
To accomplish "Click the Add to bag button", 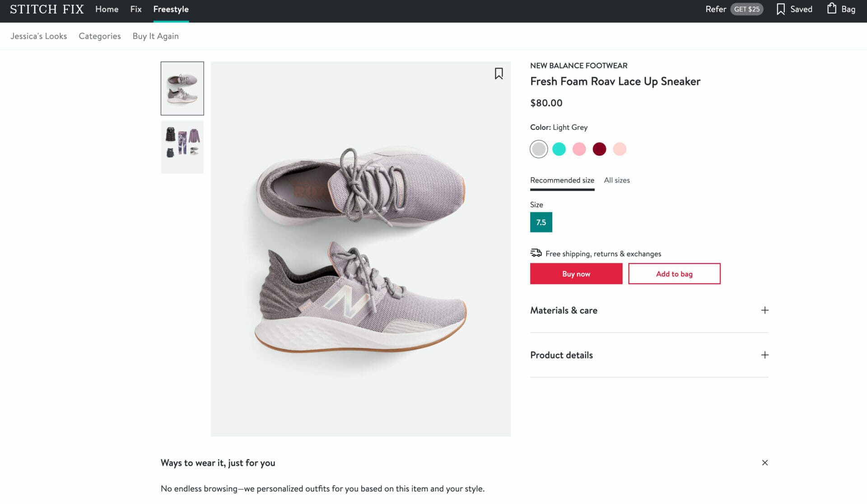I will point(674,274).
